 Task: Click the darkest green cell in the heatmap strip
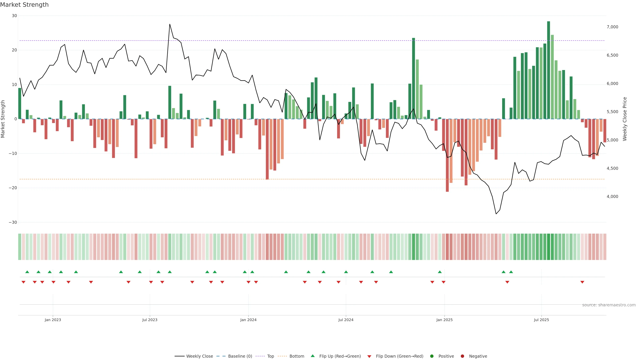(x=549, y=247)
